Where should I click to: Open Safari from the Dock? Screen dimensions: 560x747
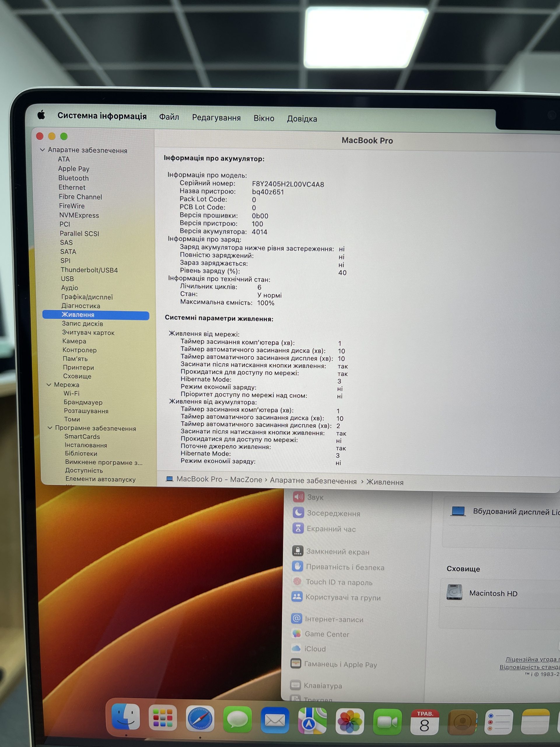pyautogui.click(x=200, y=719)
